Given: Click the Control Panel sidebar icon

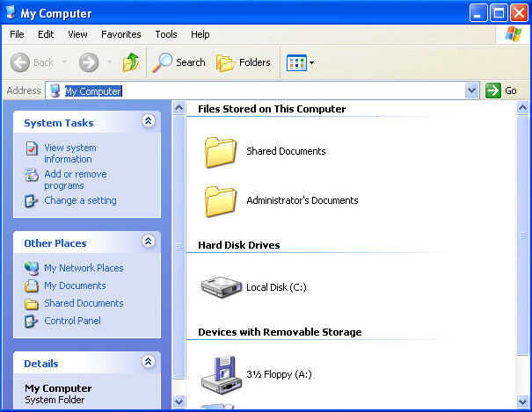Looking at the screenshot, I should click(x=31, y=322).
